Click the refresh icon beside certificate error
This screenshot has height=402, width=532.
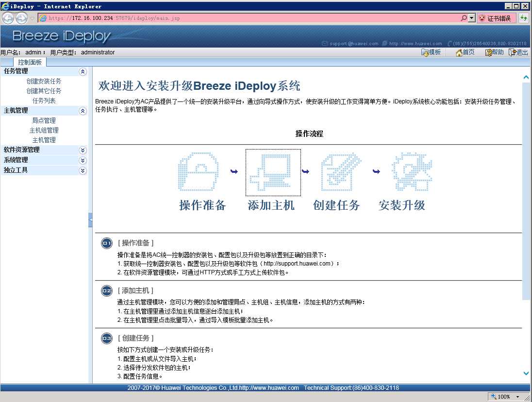(524, 18)
